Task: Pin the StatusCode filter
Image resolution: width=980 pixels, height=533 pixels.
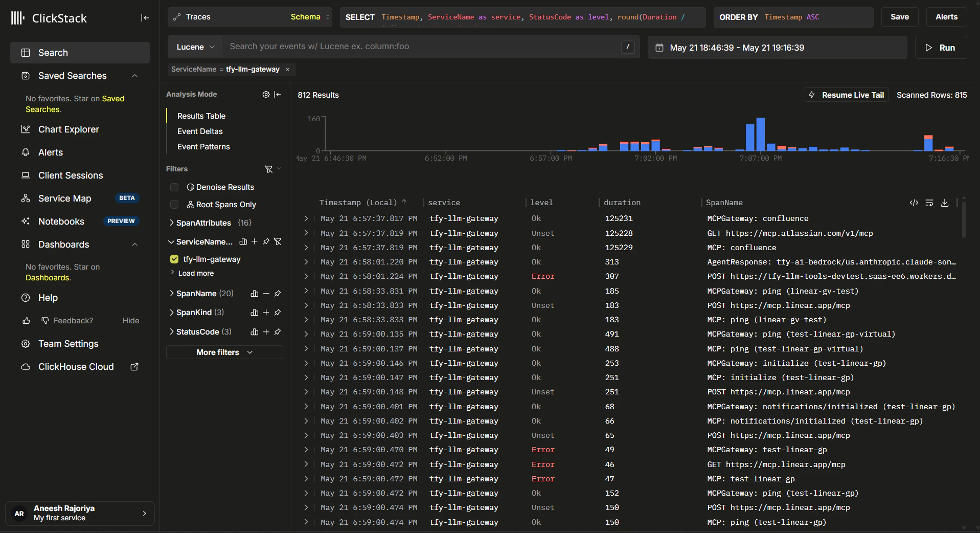Action: [x=278, y=332]
